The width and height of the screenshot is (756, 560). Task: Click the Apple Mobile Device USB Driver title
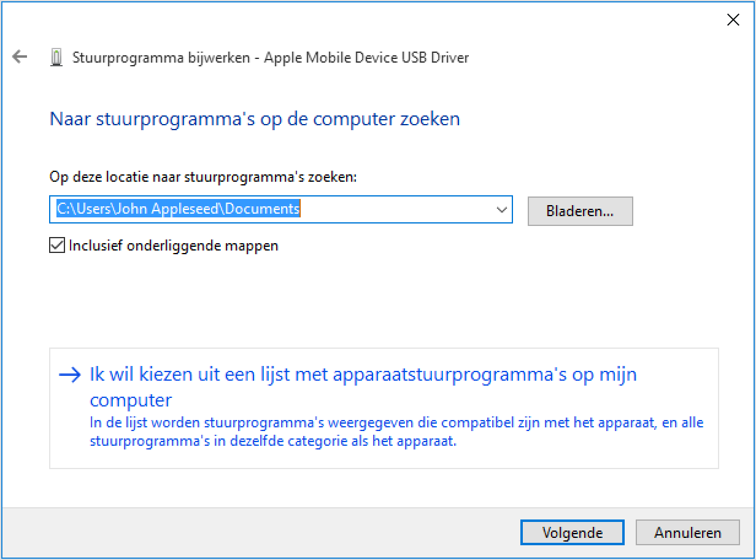click(x=366, y=58)
